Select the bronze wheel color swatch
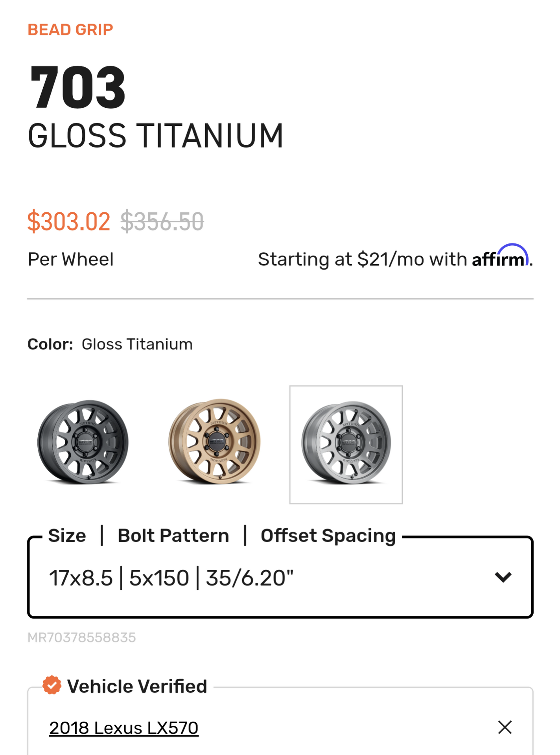Viewport: 560px width, 755px height. click(215, 442)
